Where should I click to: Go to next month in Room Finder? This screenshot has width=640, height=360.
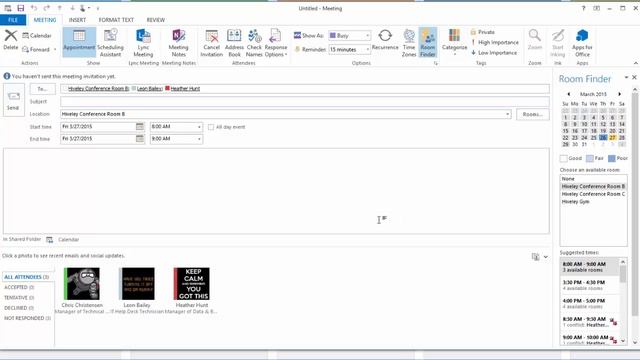coord(619,94)
